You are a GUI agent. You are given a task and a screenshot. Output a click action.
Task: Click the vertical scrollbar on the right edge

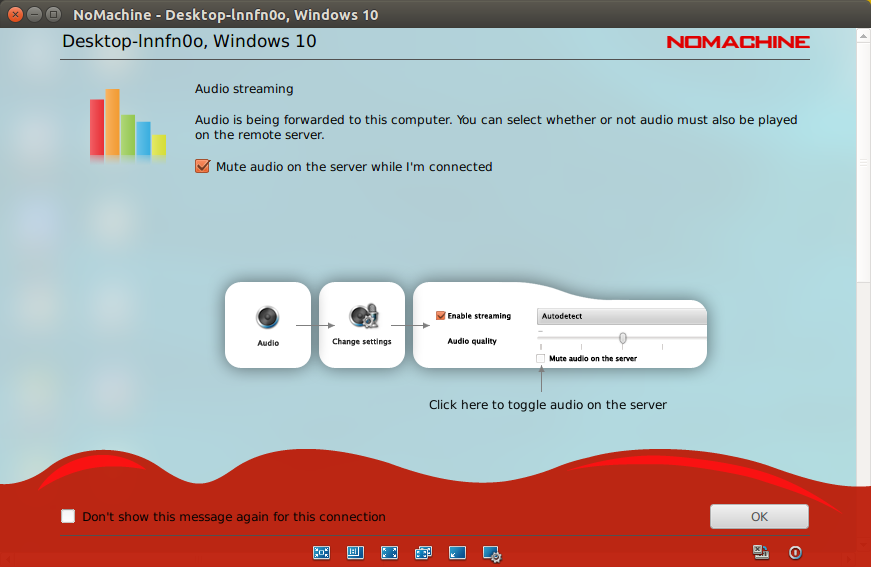(863, 161)
